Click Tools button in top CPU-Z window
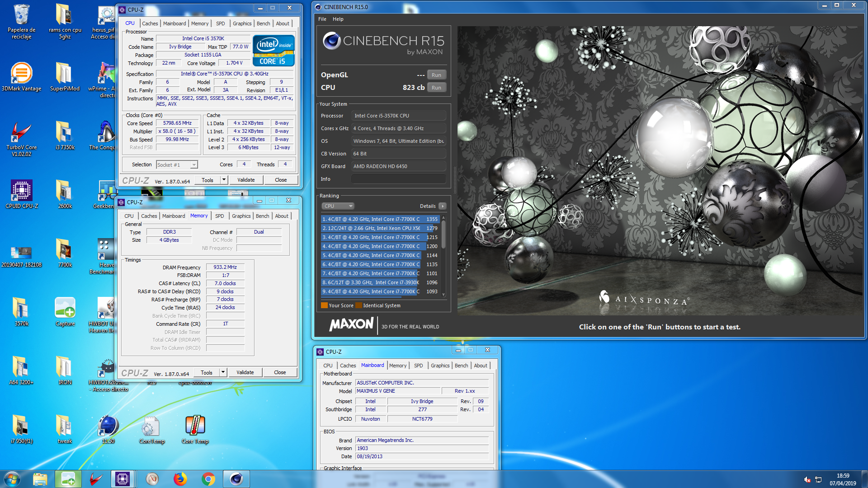868x488 pixels. click(x=208, y=180)
